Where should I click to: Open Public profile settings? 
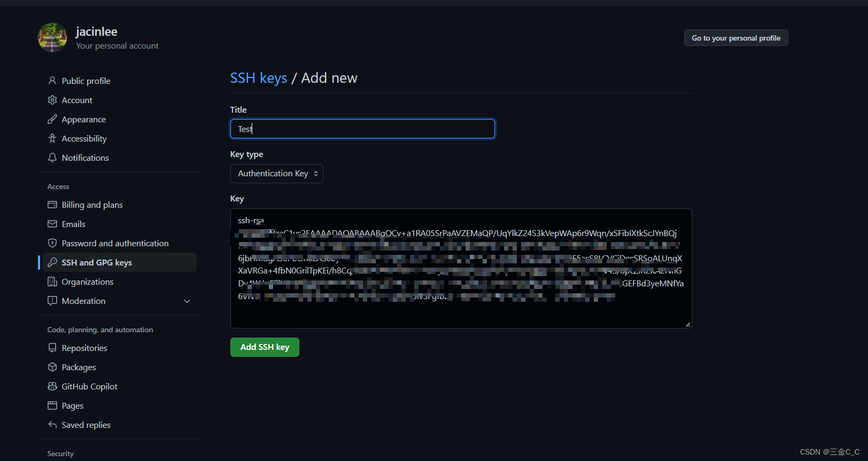coord(86,81)
